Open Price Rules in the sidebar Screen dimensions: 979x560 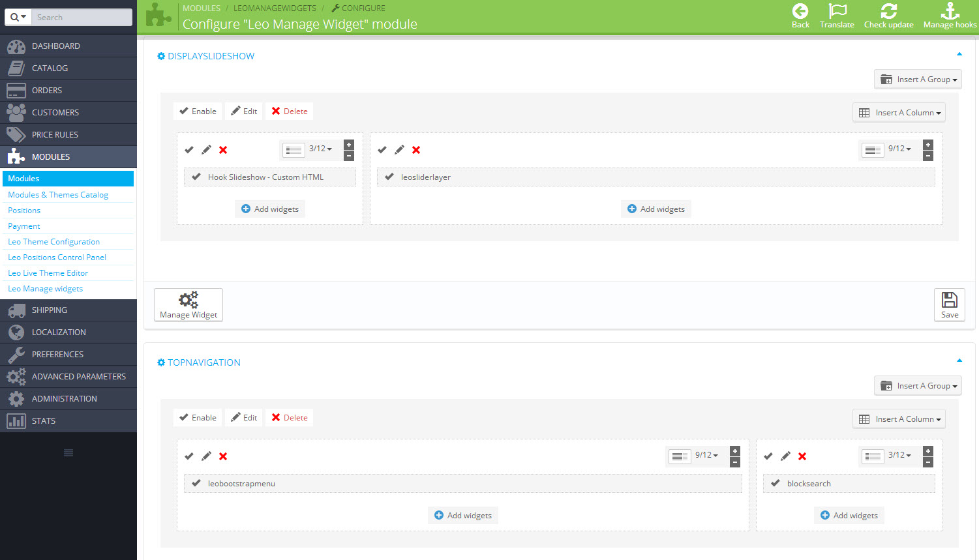pyautogui.click(x=68, y=135)
